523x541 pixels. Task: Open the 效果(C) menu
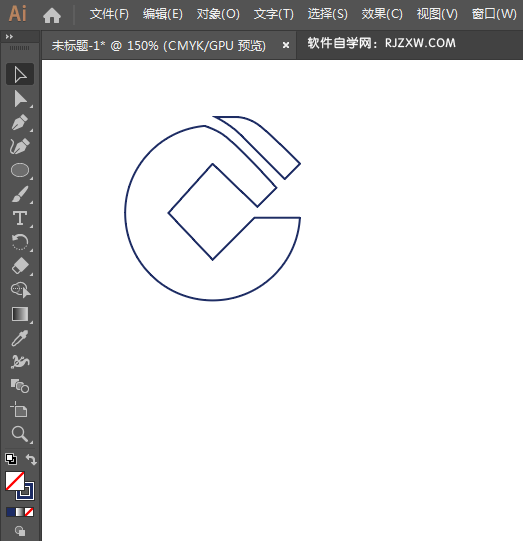pyautogui.click(x=382, y=14)
